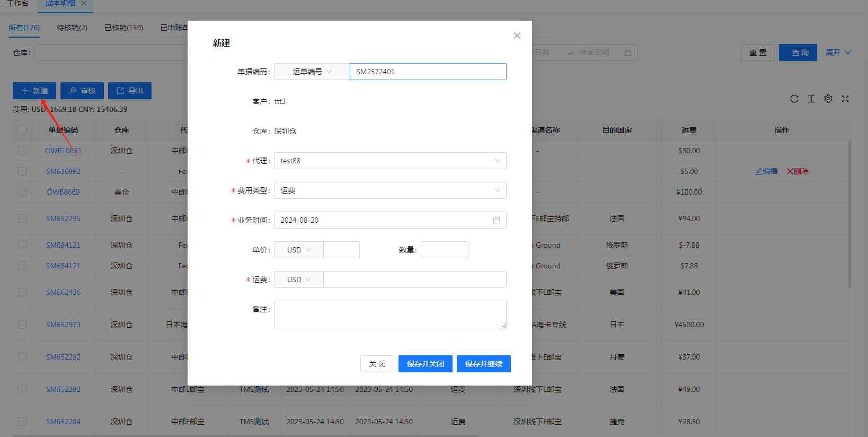The height and width of the screenshot is (437, 868).
Task: Click the row height adjustment icon
Action: pyautogui.click(x=811, y=99)
